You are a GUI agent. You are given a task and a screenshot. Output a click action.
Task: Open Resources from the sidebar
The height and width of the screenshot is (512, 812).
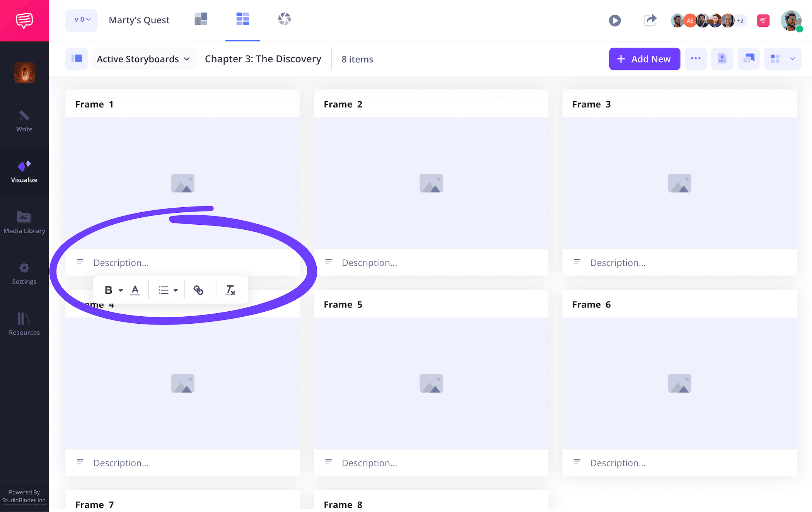[24, 324]
